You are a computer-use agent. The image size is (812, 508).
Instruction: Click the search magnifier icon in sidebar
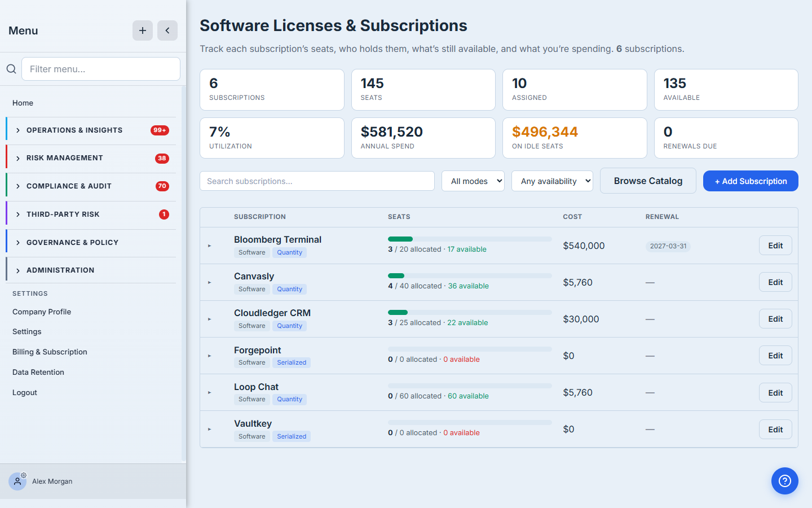(x=11, y=69)
